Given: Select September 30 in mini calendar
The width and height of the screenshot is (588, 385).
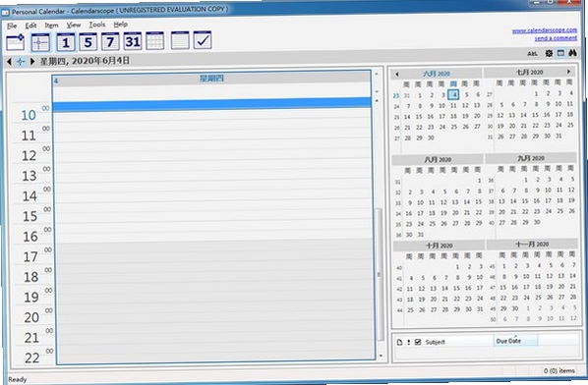Looking at the screenshot, I should click(537, 222).
